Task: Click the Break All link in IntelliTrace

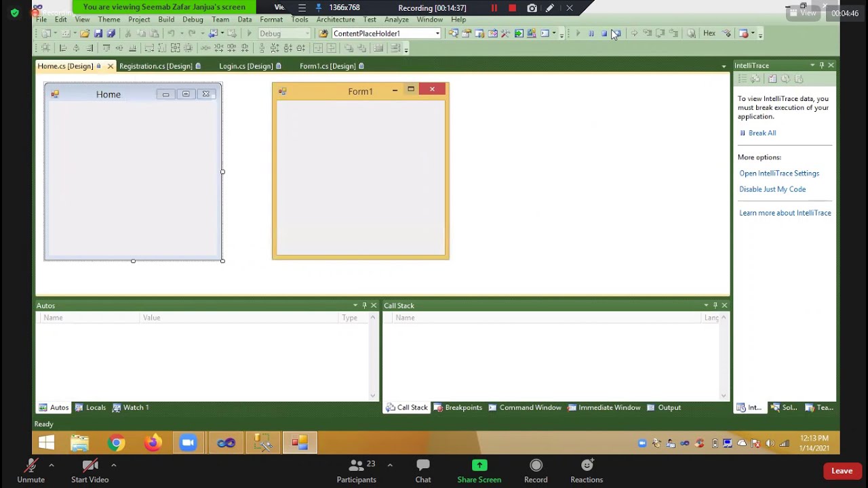Action: (x=762, y=133)
